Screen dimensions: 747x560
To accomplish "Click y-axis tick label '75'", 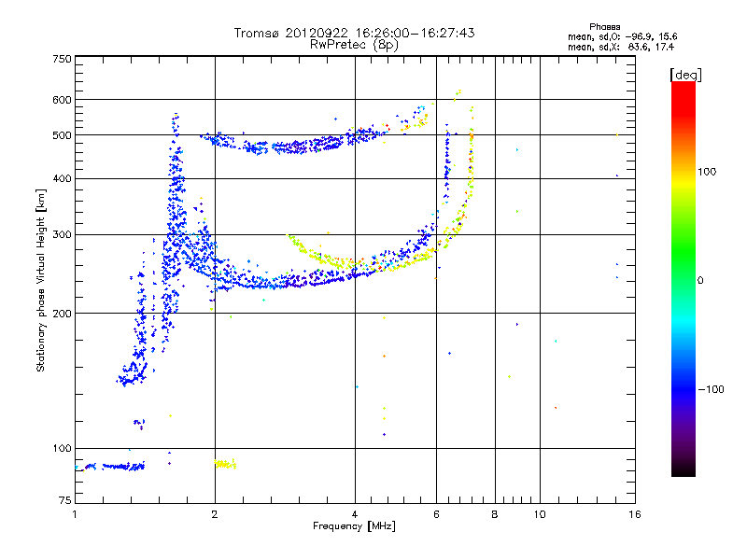I will click(x=65, y=500).
